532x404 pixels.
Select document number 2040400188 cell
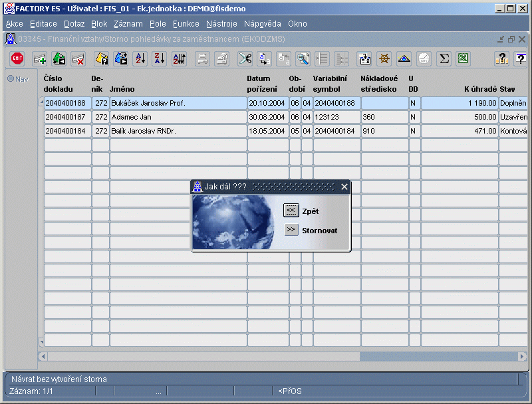coord(68,103)
